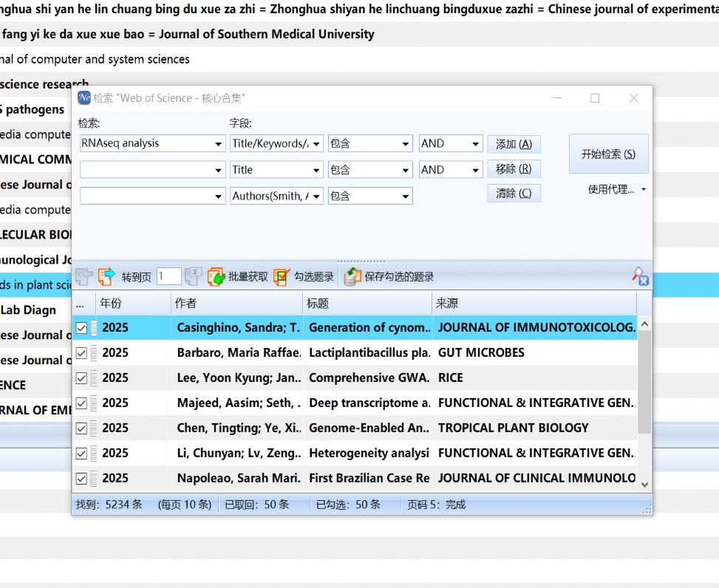Click the check records (勾选题录) icon
719x588 pixels.
click(x=282, y=276)
